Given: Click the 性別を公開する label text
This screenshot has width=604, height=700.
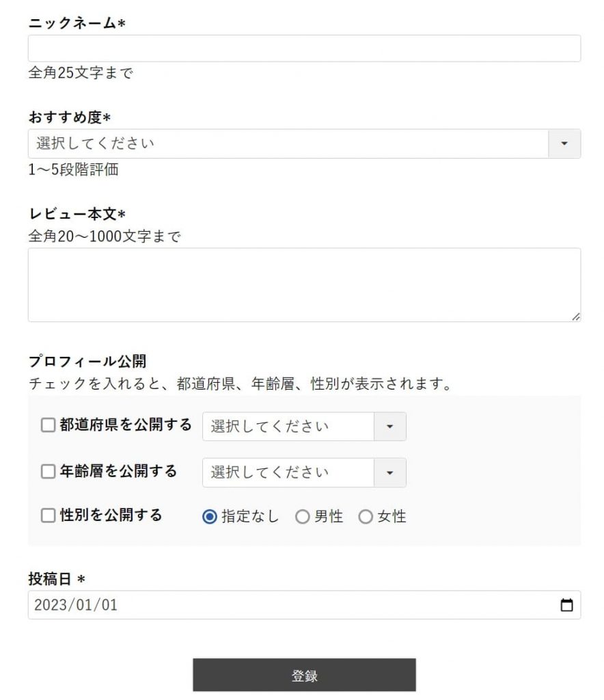Looking at the screenshot, I should pos(111,515).
